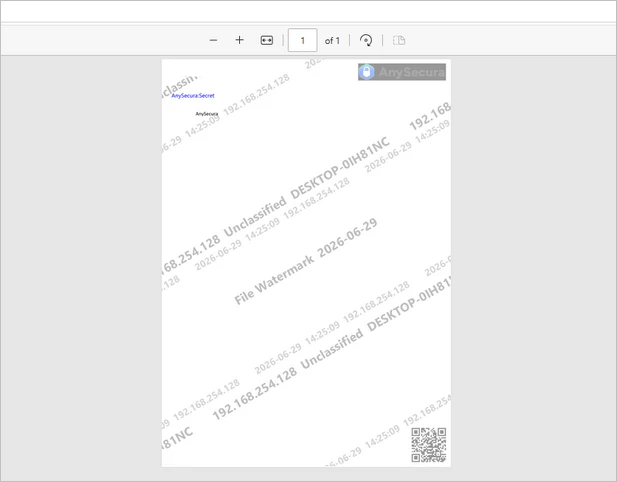Viewport: 617px width, 482px height.
Task: Click the page number input field
Action: pos(303,40)
